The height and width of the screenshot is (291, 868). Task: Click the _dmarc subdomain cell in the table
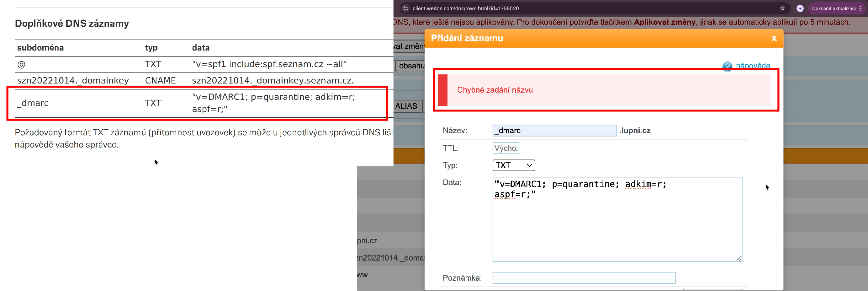point(33,103)
